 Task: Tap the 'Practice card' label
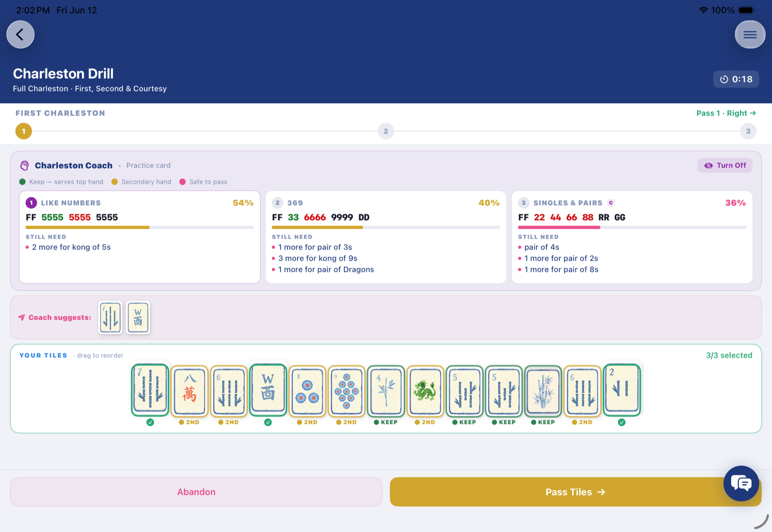coord(148,166)
